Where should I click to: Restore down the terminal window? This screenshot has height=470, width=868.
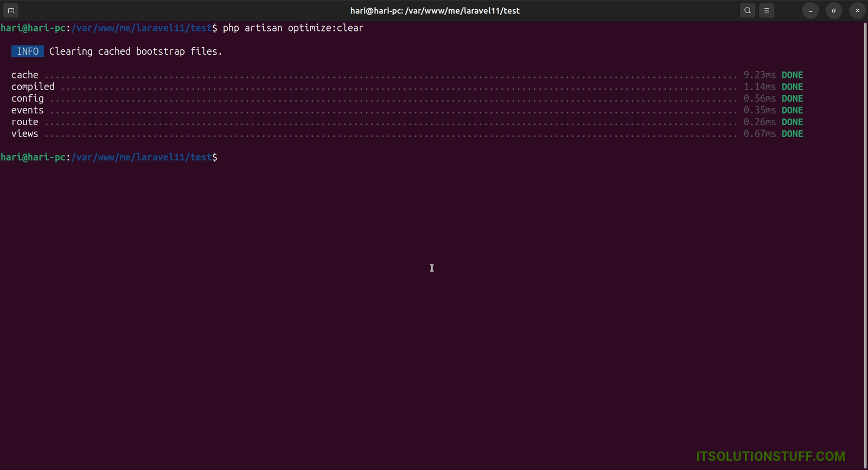tap(834, 10)
